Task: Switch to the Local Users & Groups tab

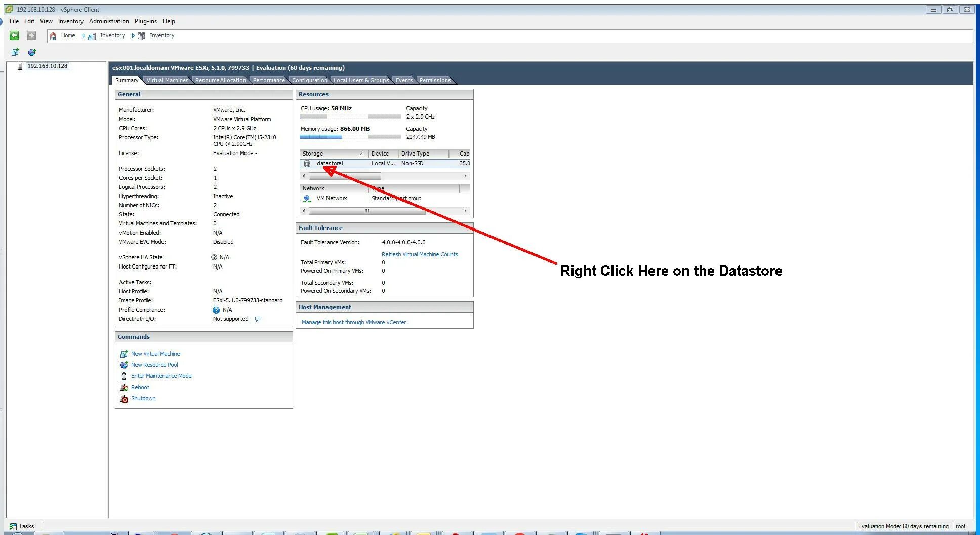Action: point(361,80)
